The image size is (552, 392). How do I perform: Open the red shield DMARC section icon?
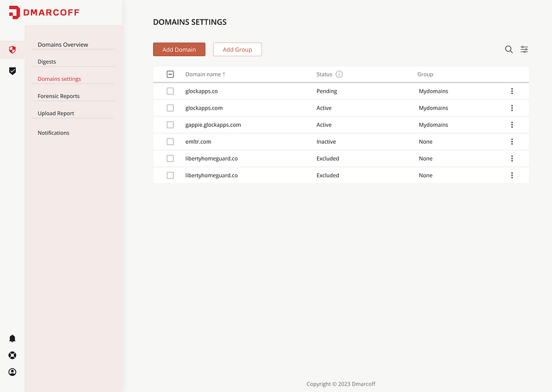pos(12,50)
